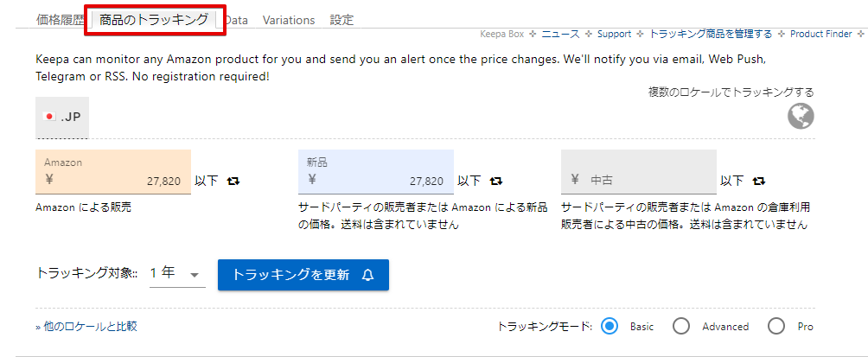868x357 pixels.
Task: Click the swap arrows beside Amazon price
Action: (233, 181)
